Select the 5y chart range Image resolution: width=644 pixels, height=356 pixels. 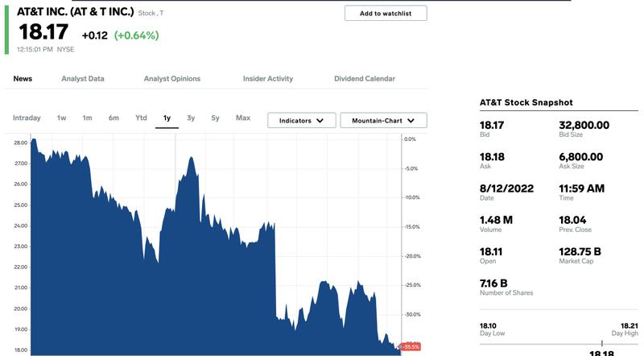point(215,118)
